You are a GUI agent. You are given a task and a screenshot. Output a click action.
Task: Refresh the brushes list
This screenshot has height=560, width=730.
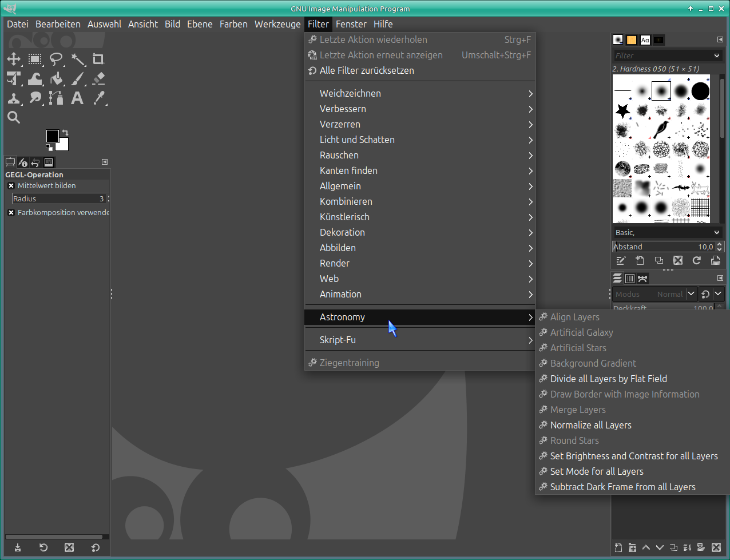click(697, 261)
